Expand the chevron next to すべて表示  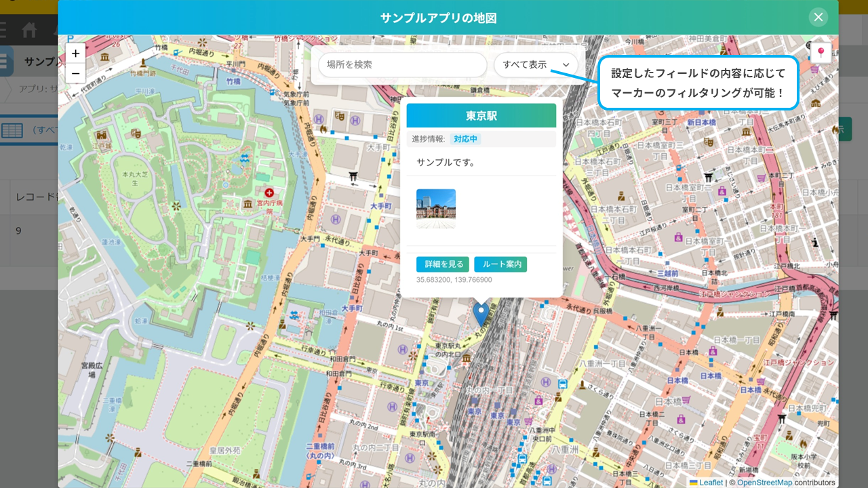[564, 64]
